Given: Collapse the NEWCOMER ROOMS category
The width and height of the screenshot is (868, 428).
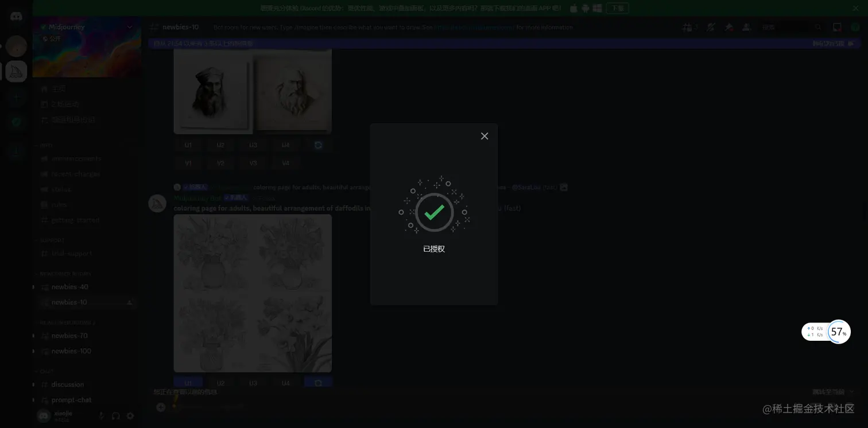Looking at the screenshot, I should [x=65, y=274].
